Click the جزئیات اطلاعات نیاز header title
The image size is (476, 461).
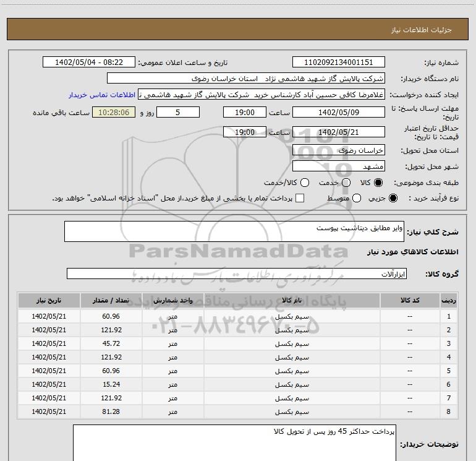pyautogui.click(x=422, y=30)
